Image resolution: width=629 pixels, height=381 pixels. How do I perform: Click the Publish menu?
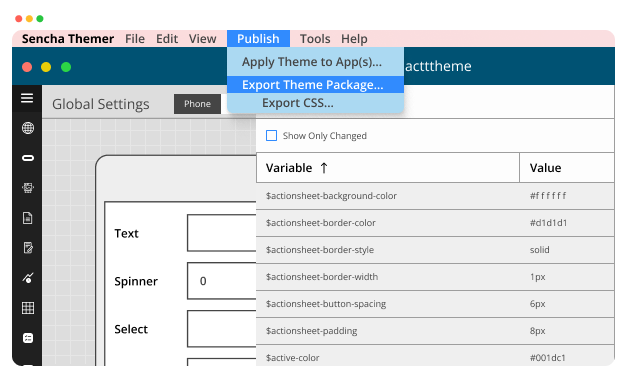click(x=258, y=39)
